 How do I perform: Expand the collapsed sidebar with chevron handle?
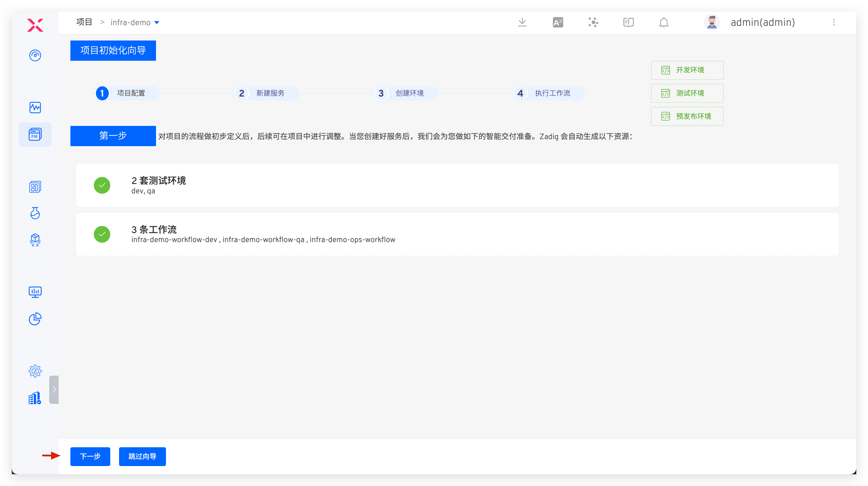point(54,389)
